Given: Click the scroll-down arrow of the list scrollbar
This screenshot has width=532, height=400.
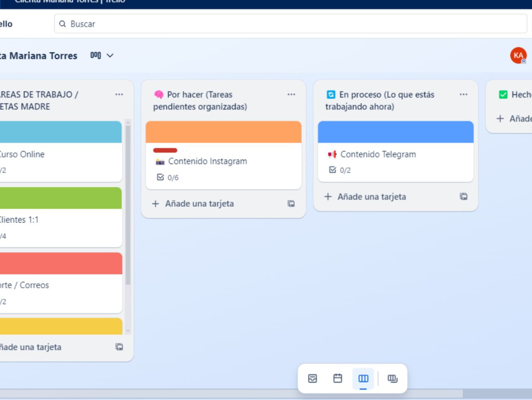Looking at the screenshot, I should [128, 330].
